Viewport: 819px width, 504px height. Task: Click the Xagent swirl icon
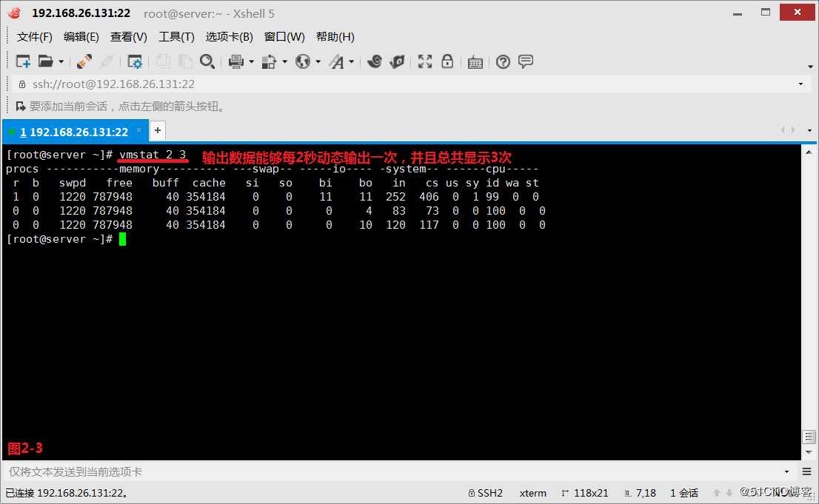click(397, 61)
